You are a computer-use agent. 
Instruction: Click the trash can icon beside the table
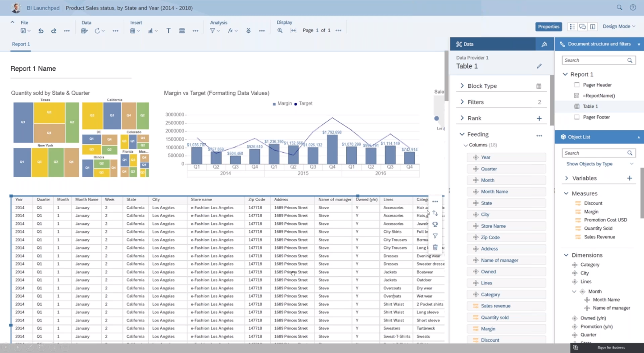click(435, 247)
